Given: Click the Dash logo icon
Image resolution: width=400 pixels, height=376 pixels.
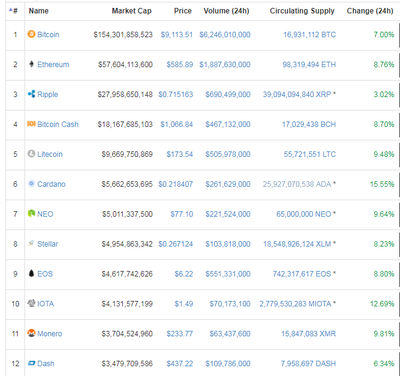Looking at the screenshot, I should click(31, 363).
